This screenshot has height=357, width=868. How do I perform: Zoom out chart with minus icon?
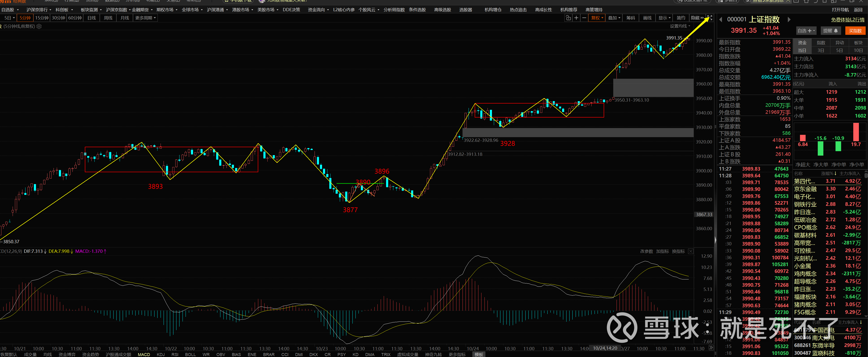coord(584,18)
